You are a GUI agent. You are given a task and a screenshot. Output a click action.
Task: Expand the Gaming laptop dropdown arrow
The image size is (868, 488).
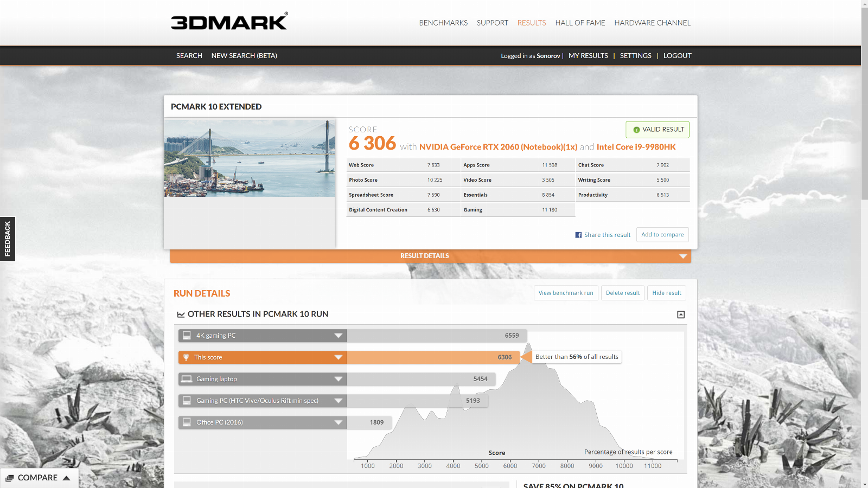coord(339,379)
